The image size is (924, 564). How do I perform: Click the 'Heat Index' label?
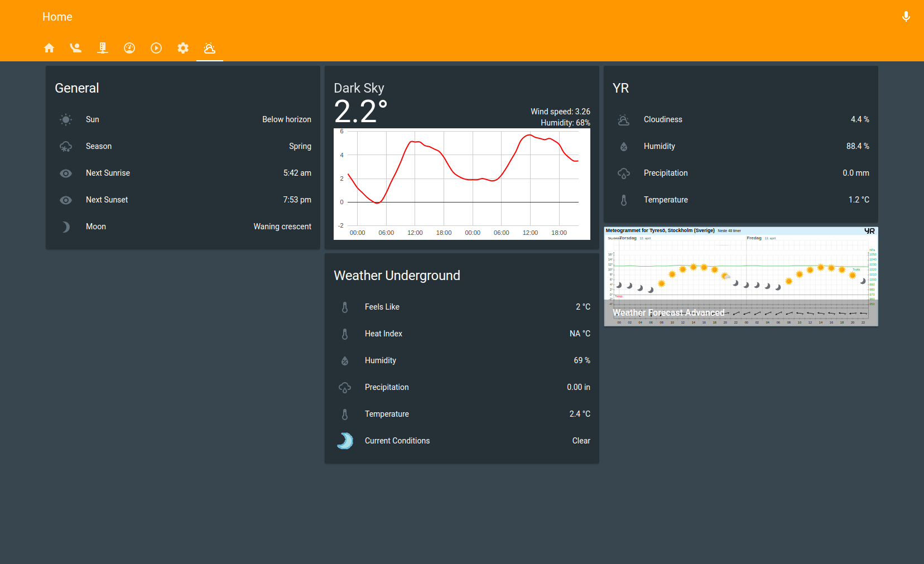pos(383,334)
